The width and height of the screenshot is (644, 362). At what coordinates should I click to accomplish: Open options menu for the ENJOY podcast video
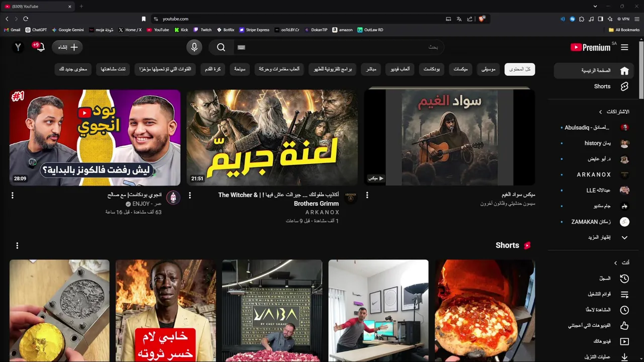pos(13,195)
